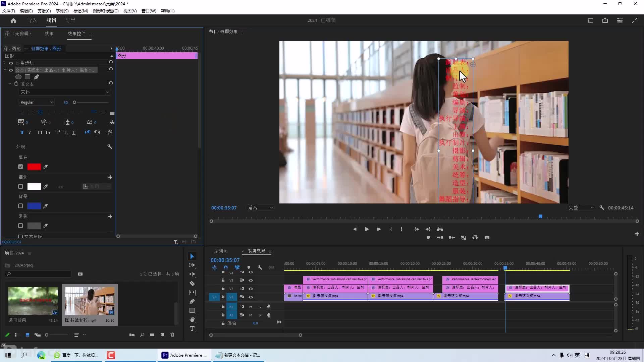This screenshot has height=362, width=644.
Task: Enable the shadow checkbox
Action: (x=20, y=226)
